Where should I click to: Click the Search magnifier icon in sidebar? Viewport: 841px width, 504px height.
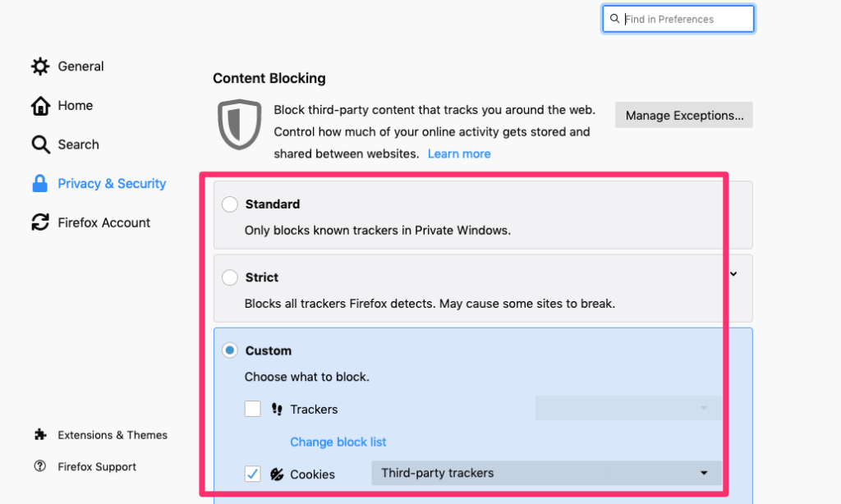[40, 144]
